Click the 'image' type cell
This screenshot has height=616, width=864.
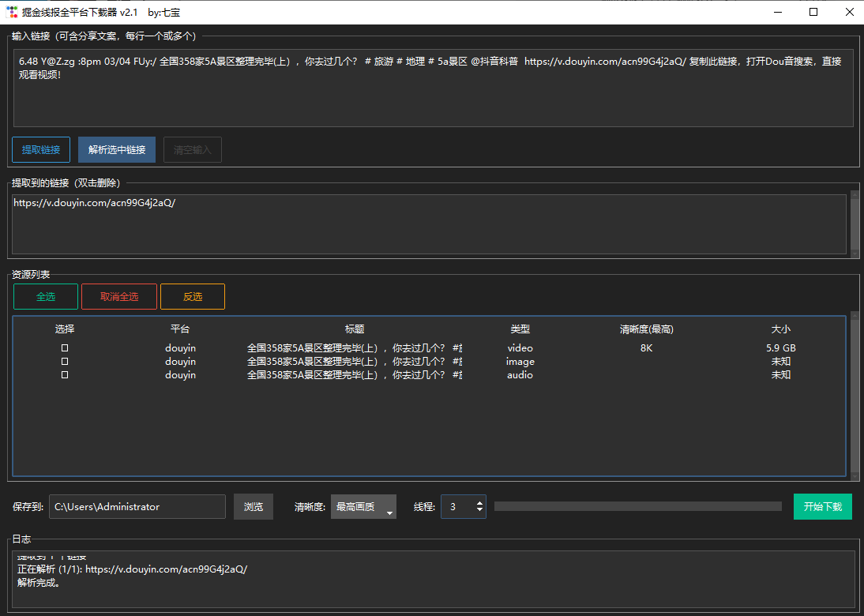[520, 362]
